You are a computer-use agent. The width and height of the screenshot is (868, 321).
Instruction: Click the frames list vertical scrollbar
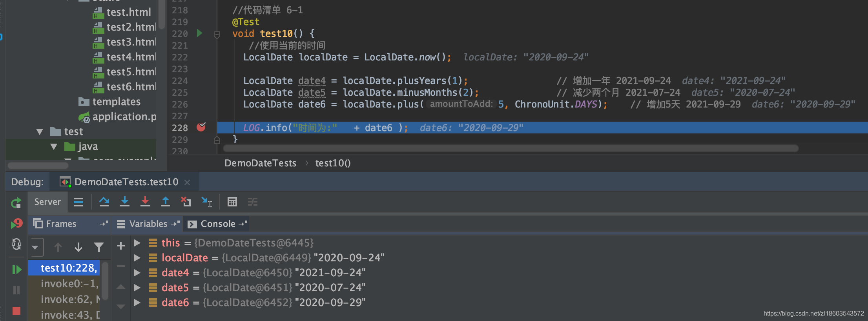105,281
